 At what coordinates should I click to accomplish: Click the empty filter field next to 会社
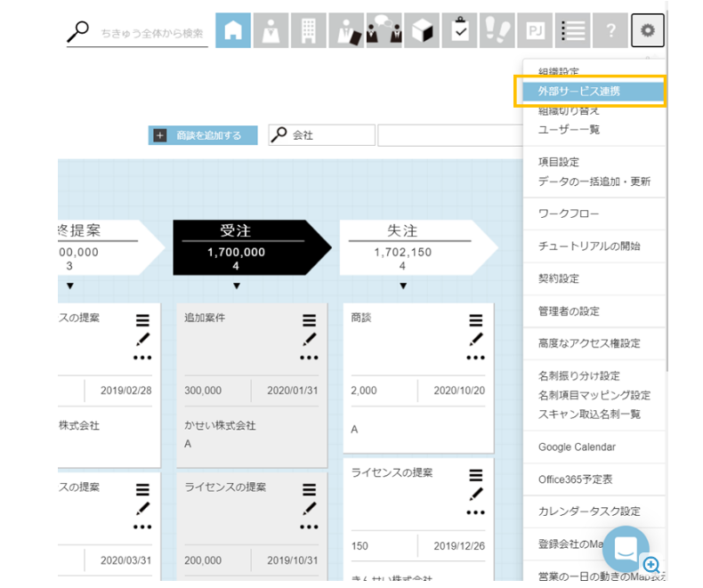tap(450, 135)
